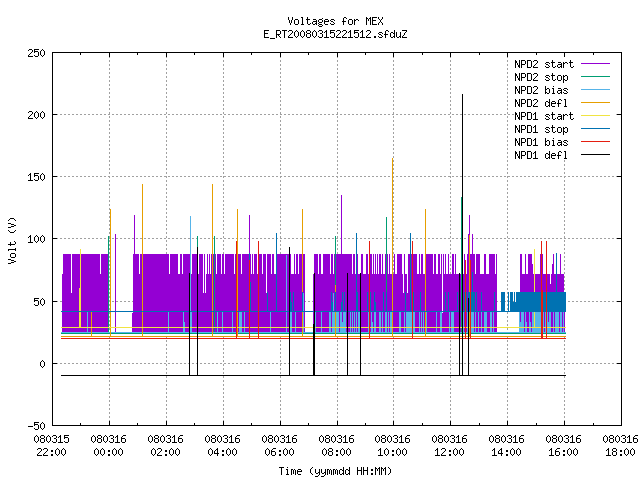
Task: Click the y-axis tick value 250
Action: pos(36,53)
